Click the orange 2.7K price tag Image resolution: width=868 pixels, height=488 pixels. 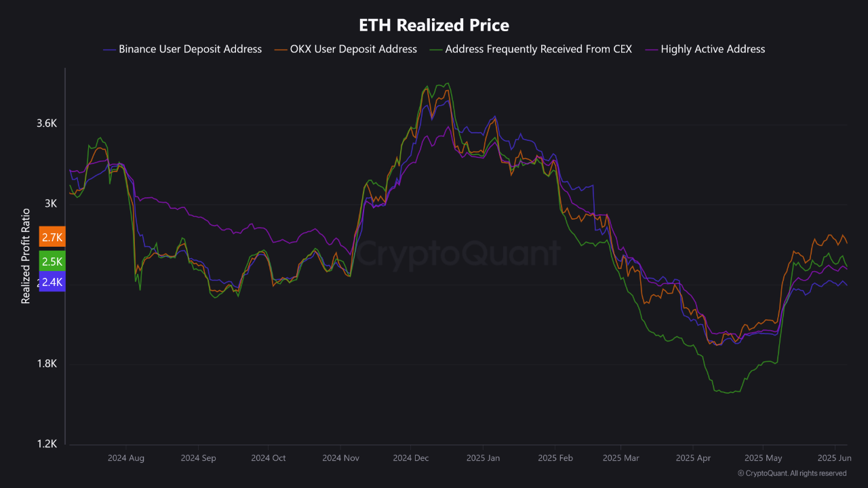(x=52, y=237)
